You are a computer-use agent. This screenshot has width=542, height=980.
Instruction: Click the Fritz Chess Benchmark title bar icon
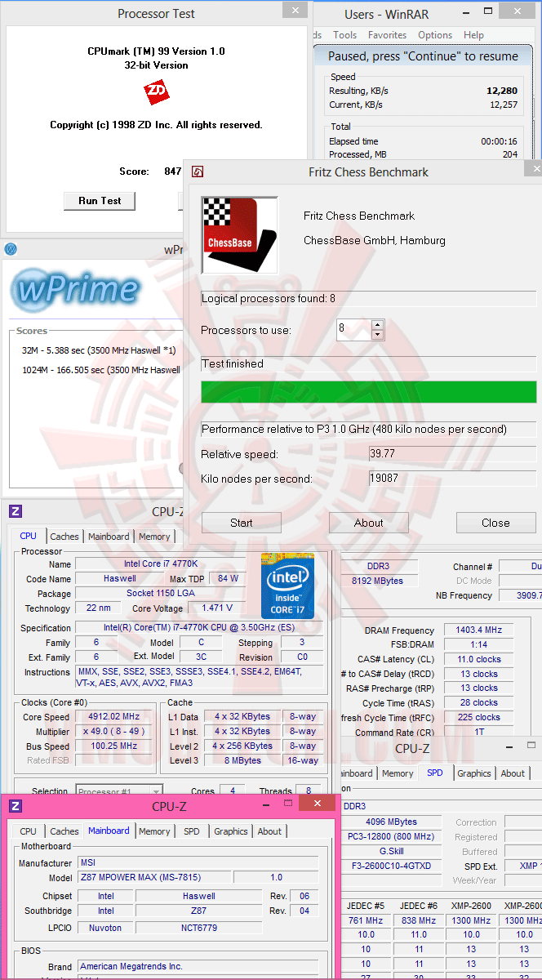click(x=197, y=171)
